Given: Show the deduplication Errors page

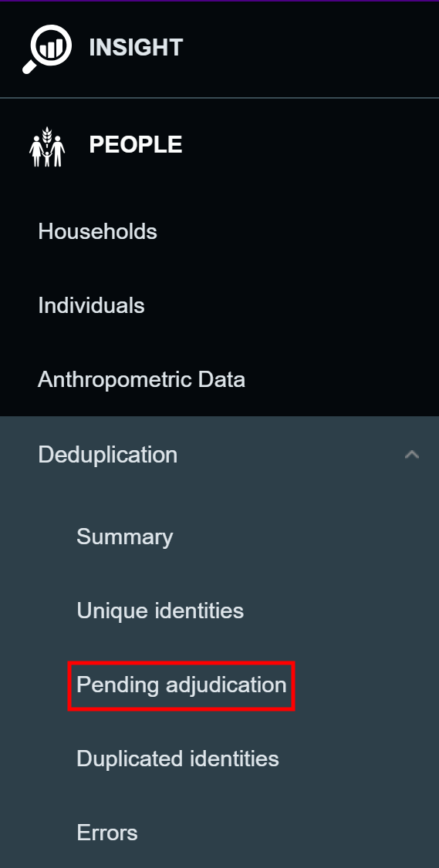Looking at the screenshot, I should coord(107,833).
